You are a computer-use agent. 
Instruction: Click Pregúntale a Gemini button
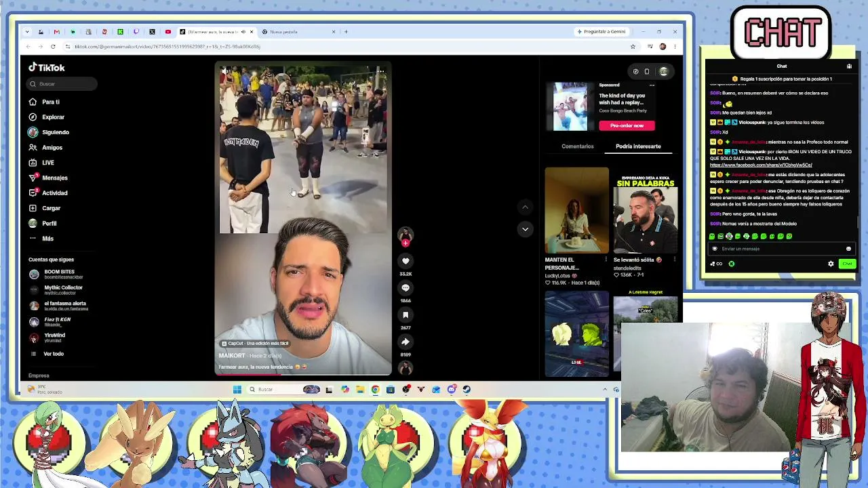coord(601,32)
